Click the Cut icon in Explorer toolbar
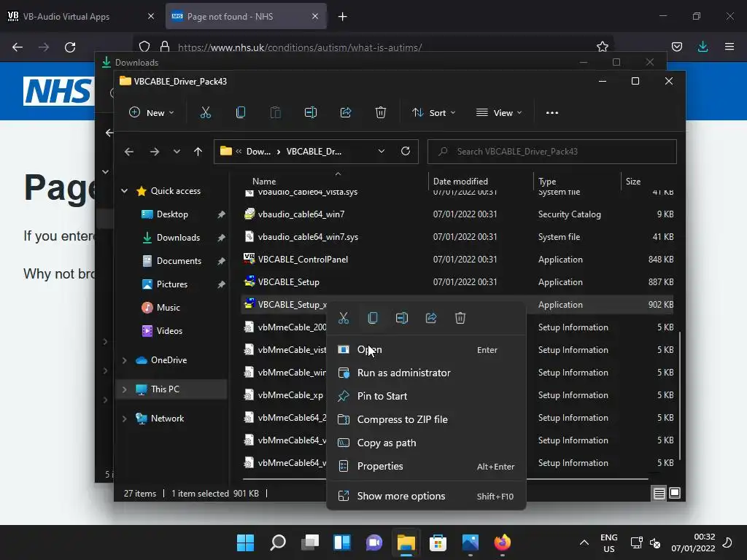747x560 pixels. [x=205, y=113]
